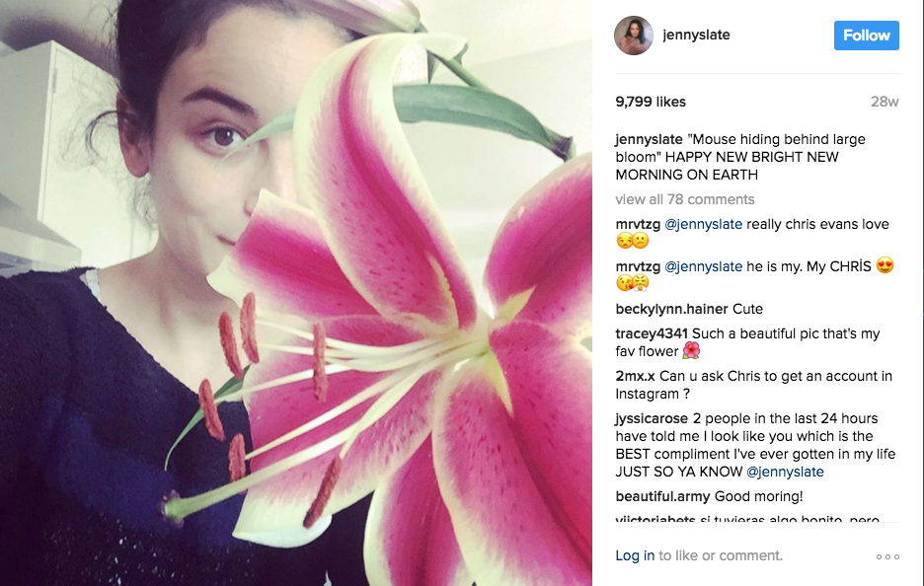Open beautiful.army's profile
This screenshot has width=924, height=586.
(662, 496)
